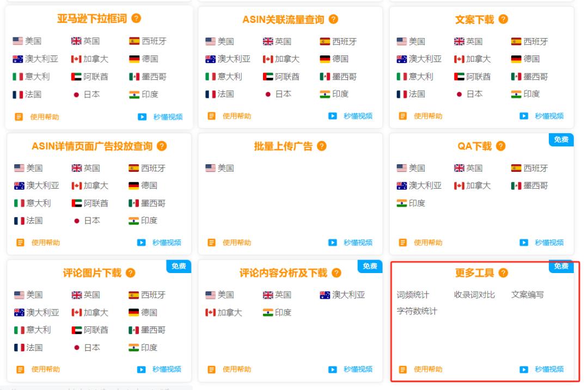Open 秒懂视频 link in QA下载 card

(549, 243)
